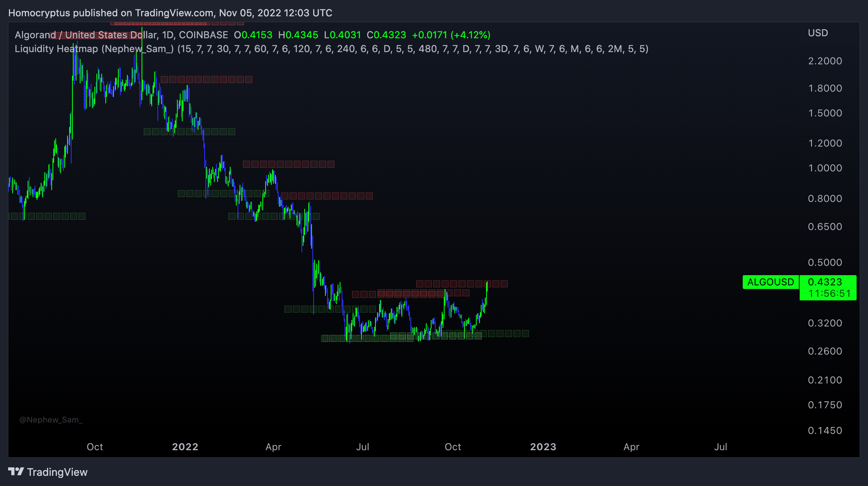Click the 0.6500 price axis label
This screenshot has width=868, height=486.
pos(825,227)
